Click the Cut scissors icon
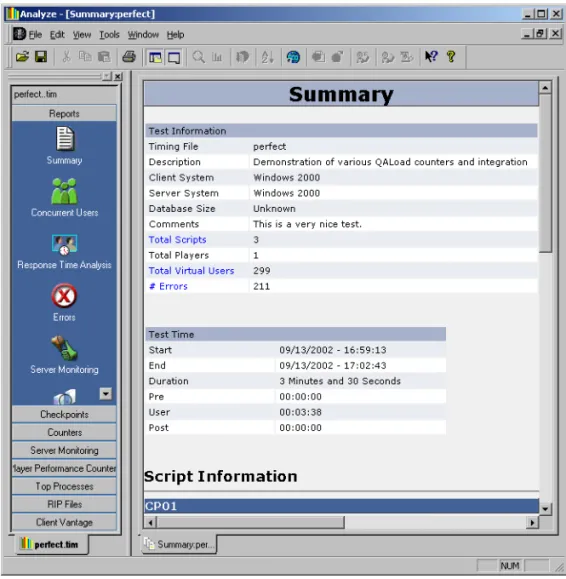Viewport: 566px width, 579px height. [66, 57]
